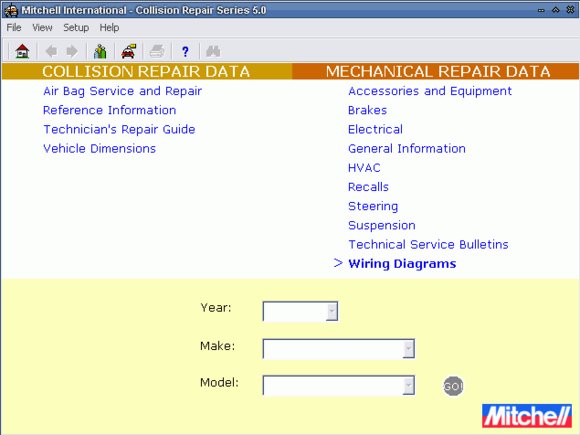Maximize the Collision Repair Series window

556,10
